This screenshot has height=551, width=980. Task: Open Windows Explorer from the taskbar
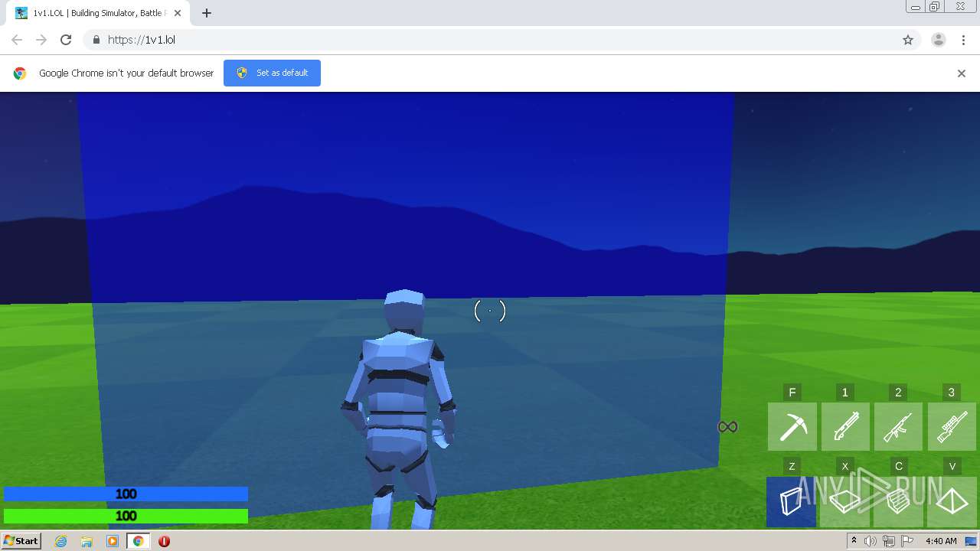(x=87, y=541)
